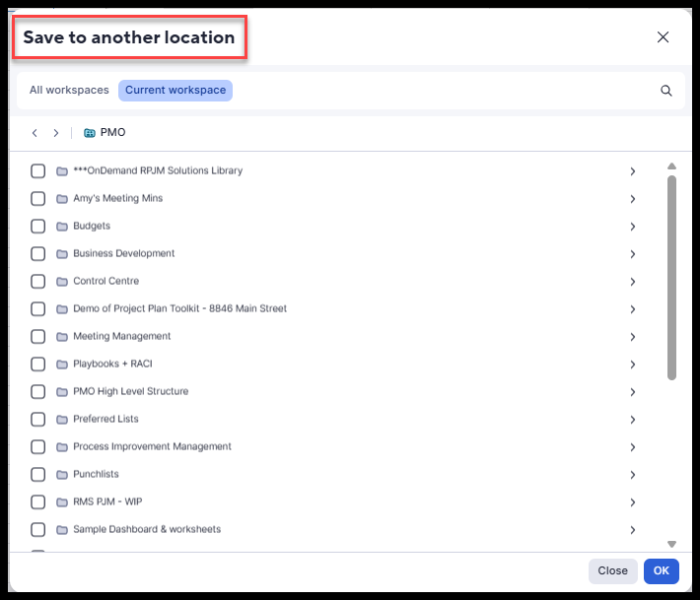Viewport: 700px width, 600px height.
Task: Confirm with the OK button
Action: 662,571
